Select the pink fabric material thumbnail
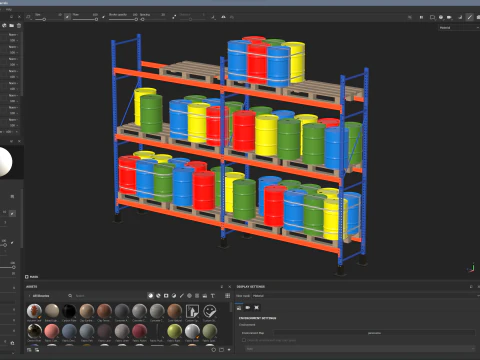480x360 pixels. (52, 331)
